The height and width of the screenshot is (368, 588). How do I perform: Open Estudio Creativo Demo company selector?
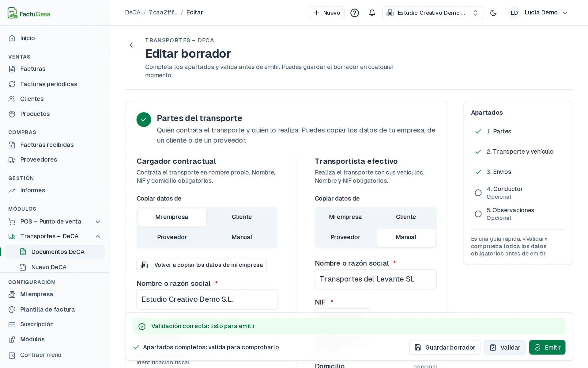pos(432,13)
